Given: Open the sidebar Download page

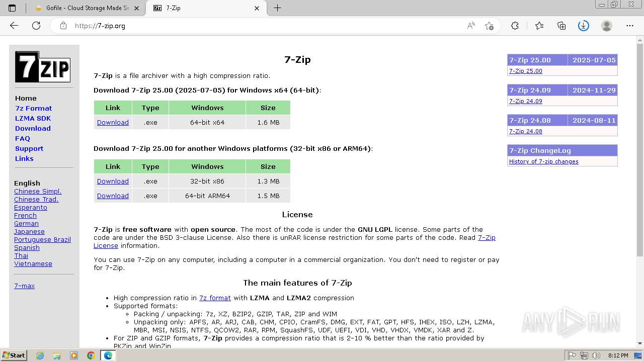Looking at the screenshot, I should (x=33, y=128).
